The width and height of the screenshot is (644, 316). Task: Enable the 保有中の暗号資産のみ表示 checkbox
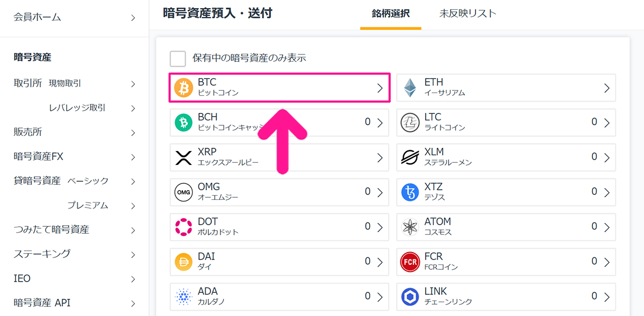click(178, 59)
